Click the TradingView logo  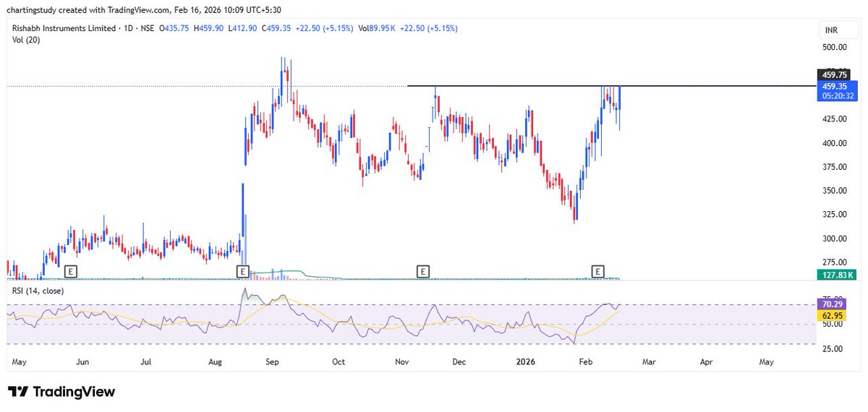coord(61,392)
